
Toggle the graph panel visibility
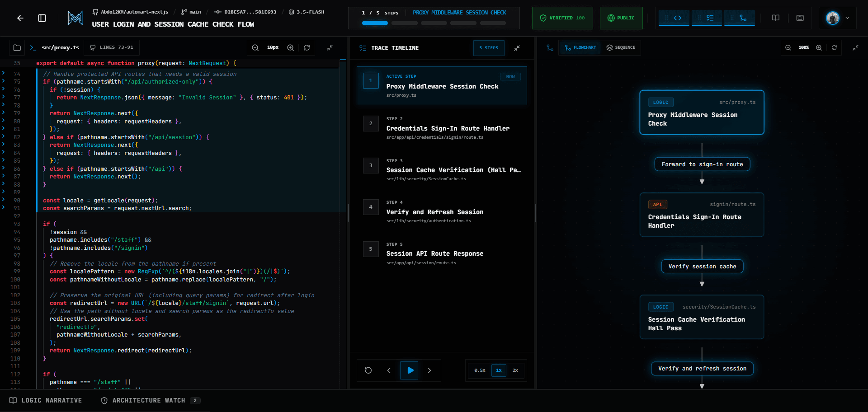pos(740,18)
